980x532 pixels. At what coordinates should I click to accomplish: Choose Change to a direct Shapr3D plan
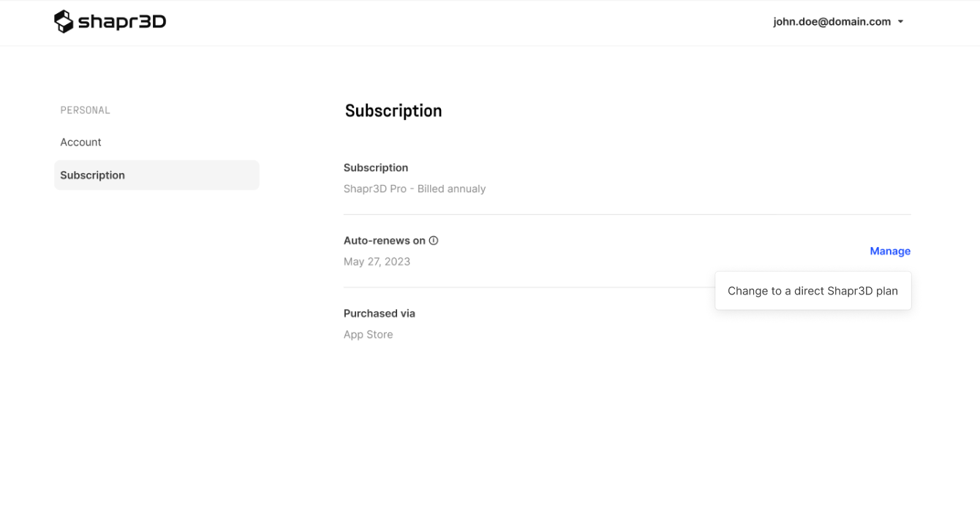click(x=813, y=291)
